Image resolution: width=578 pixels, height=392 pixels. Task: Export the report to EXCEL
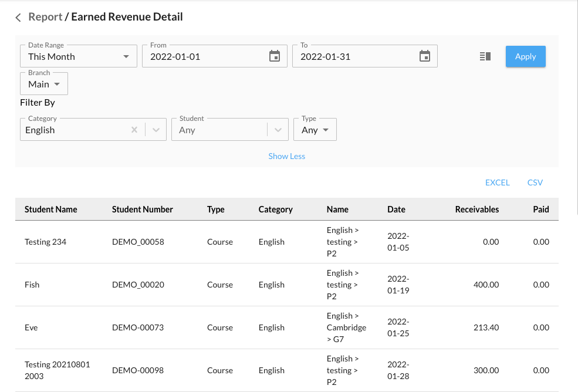(497, 183)
